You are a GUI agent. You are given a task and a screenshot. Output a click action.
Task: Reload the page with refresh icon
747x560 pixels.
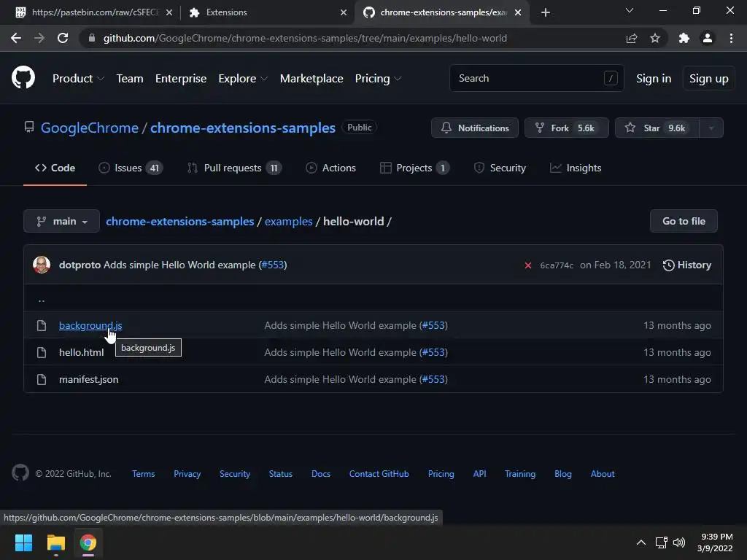click(x=63, y=38)
